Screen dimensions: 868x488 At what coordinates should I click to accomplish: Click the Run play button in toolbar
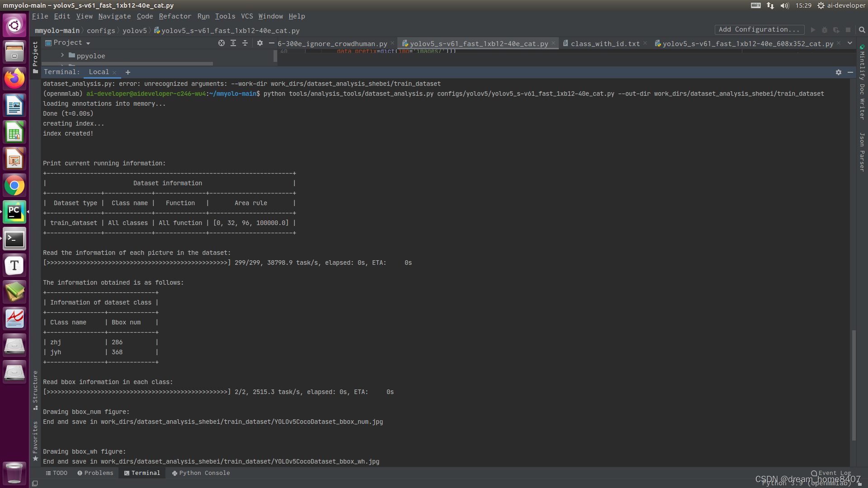click(x=813, y=30)
